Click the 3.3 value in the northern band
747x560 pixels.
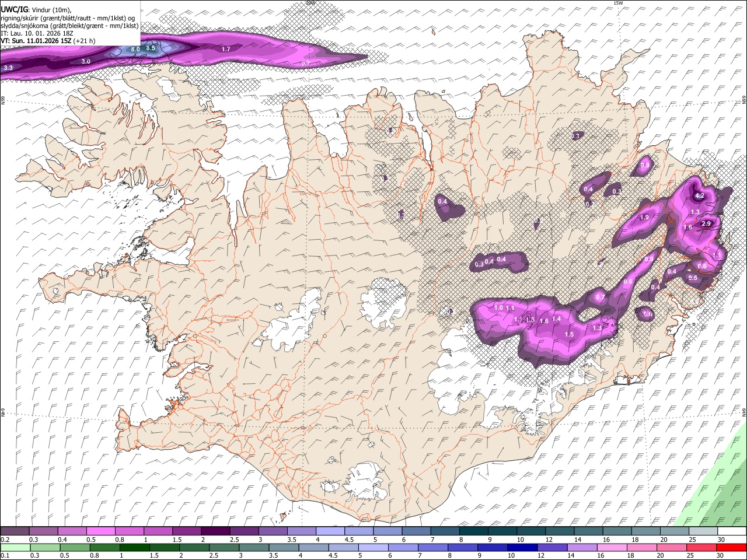[8, 68]
